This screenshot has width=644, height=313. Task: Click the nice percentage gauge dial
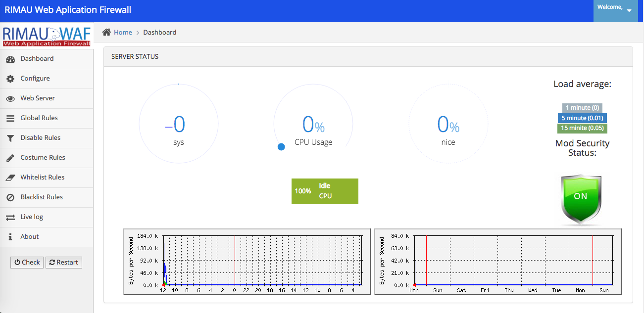click(448, 124)
